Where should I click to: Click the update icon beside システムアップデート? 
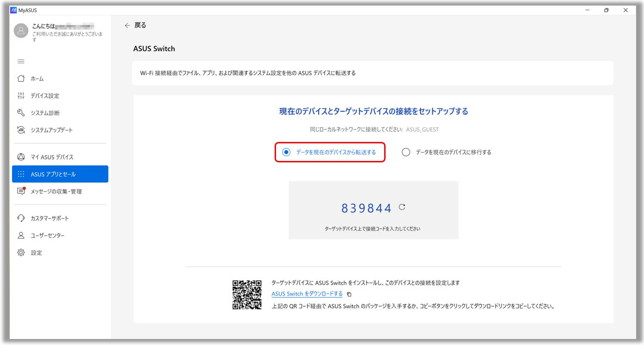21,130
